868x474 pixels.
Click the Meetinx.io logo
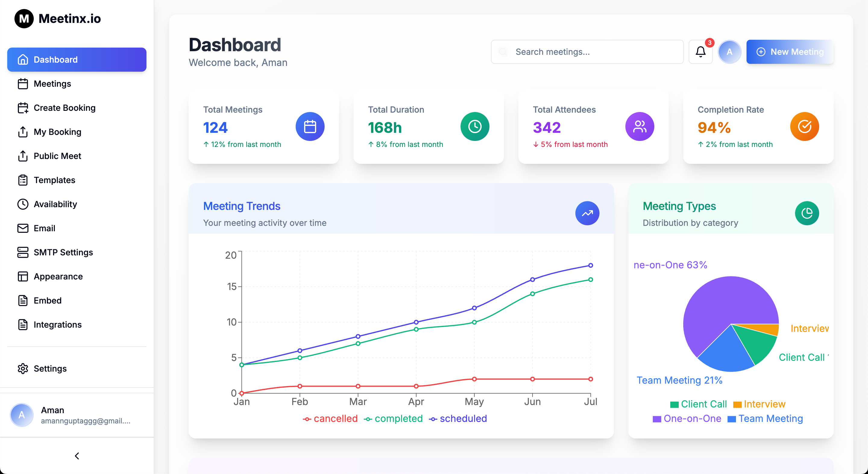(58, 18)
